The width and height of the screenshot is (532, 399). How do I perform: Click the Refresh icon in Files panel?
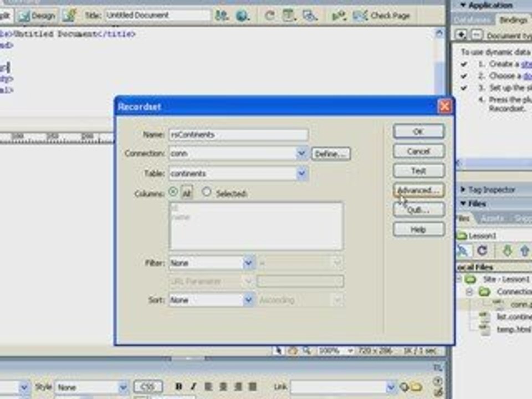482,251
